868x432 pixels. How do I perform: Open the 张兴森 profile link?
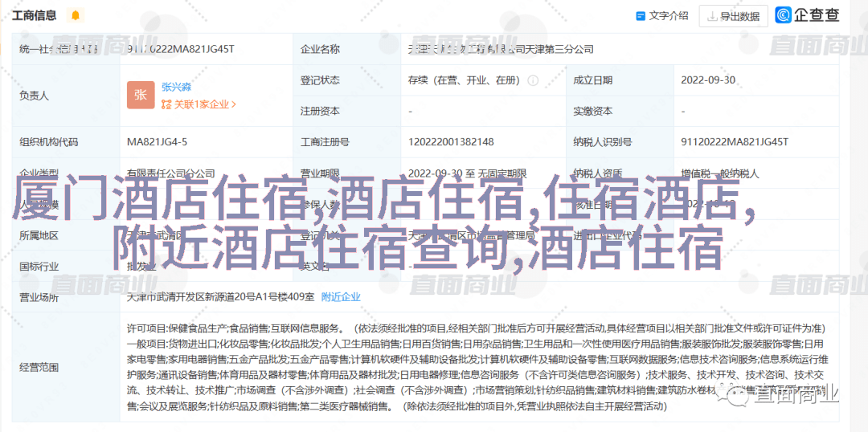(x=176, y=87)
